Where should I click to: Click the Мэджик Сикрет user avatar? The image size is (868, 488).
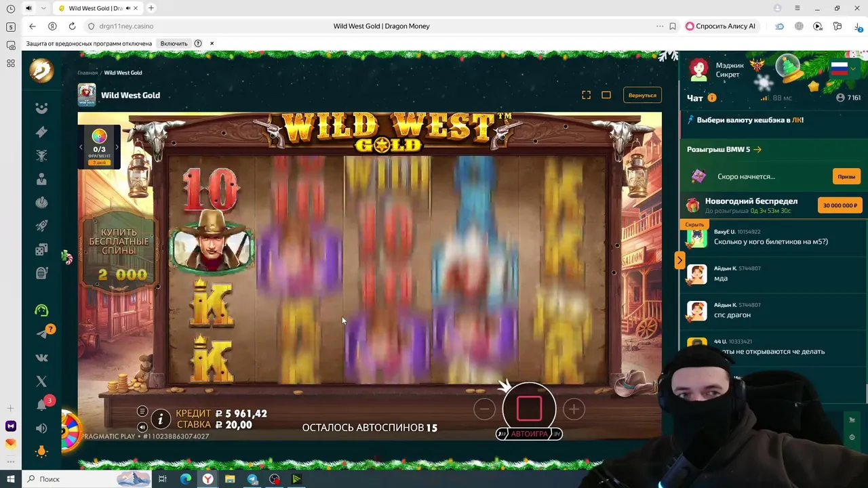coord(699,69)
